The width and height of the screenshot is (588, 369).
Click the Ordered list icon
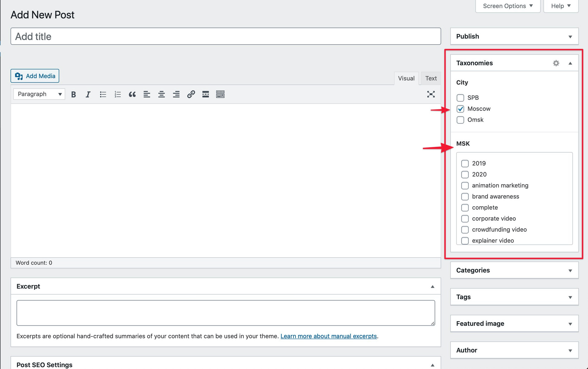click(118, 94)
